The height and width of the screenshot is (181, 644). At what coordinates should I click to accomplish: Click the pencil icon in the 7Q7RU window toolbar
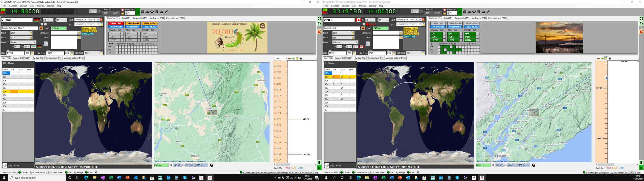tap(166, 12)
